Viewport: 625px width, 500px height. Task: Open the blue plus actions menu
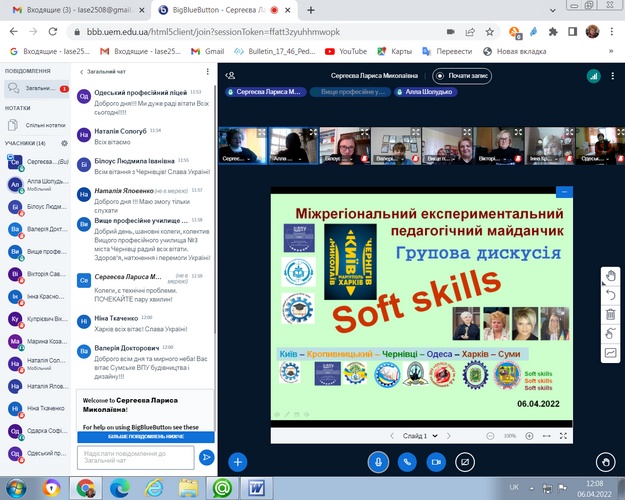coord(237,461)
